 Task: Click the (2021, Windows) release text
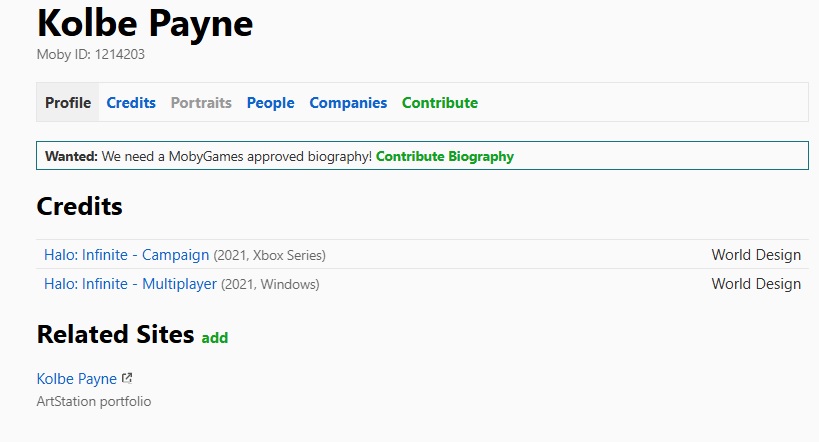coord(270,284)
